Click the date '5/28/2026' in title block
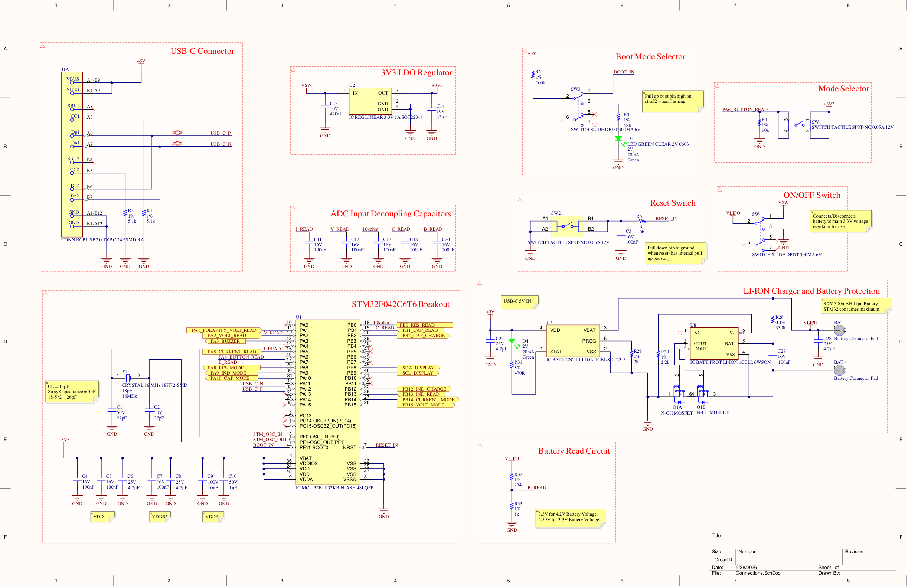908x588 pixels. (x=746, y=568)
